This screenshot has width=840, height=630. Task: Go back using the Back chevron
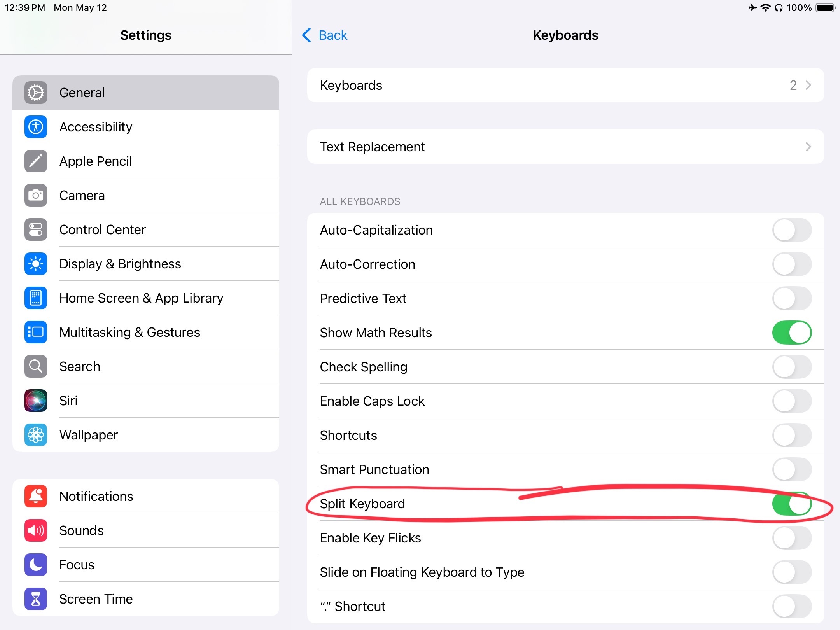point(306,35)
